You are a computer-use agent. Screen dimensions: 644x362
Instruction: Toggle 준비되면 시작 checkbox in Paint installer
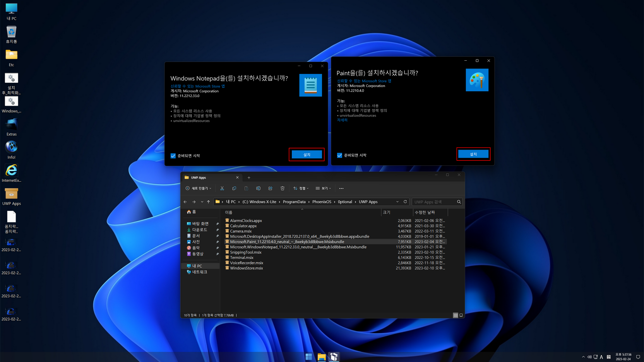point(339,155)
